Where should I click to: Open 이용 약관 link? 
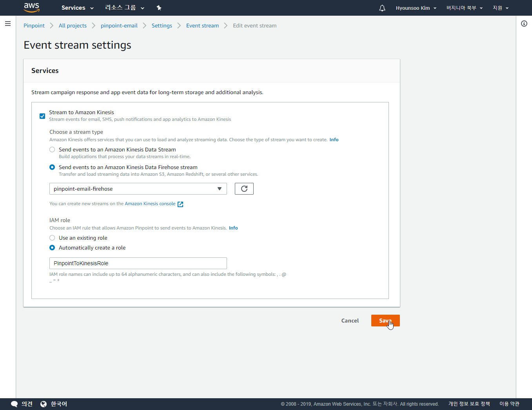pos(509,404)
